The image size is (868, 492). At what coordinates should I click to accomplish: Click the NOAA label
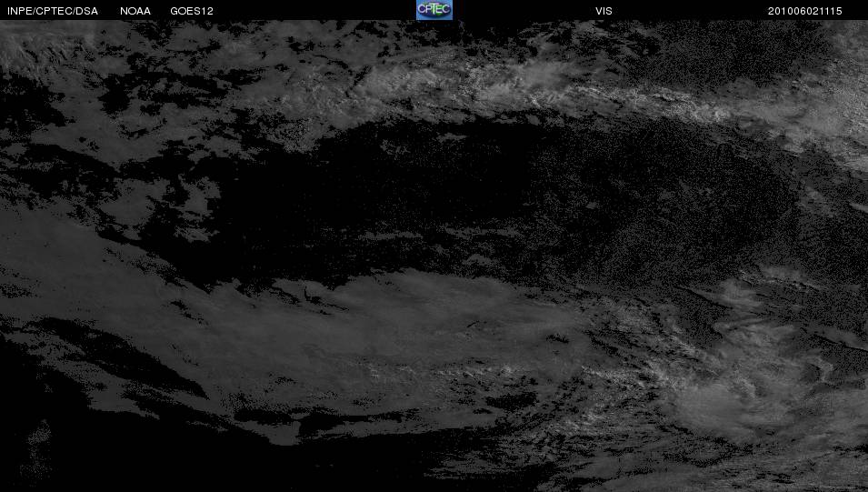(x=135, y=11)
